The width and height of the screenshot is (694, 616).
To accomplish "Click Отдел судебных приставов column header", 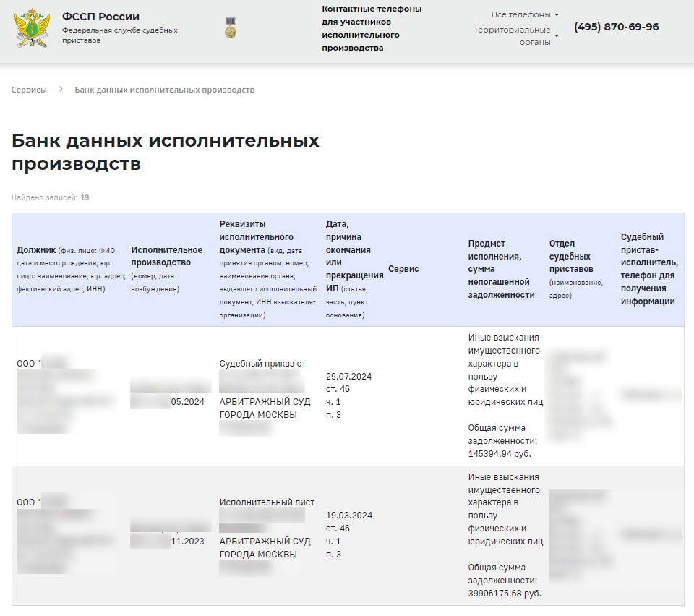I will tap(576, 269).
